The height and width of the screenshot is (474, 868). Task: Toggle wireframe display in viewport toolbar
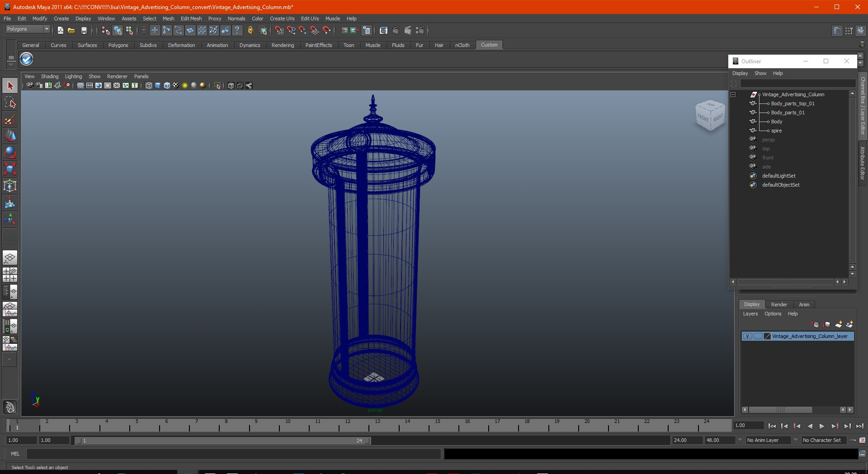tap(149, 85)
